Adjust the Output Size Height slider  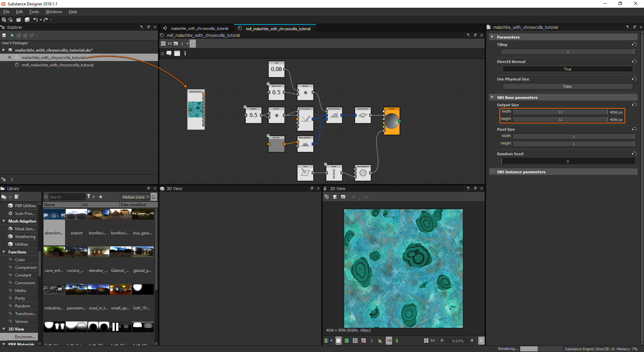coord(560,120)
